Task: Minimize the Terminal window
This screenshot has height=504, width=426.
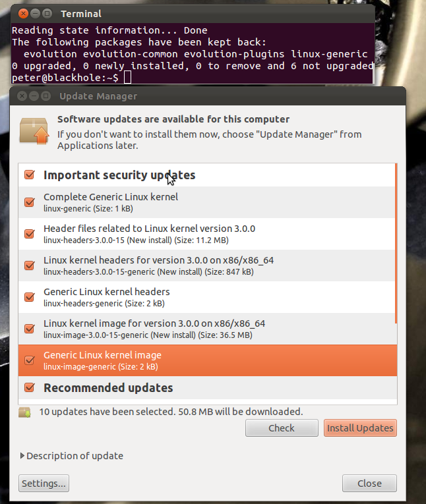Action: pyautogui.click(x=34, y=14)
